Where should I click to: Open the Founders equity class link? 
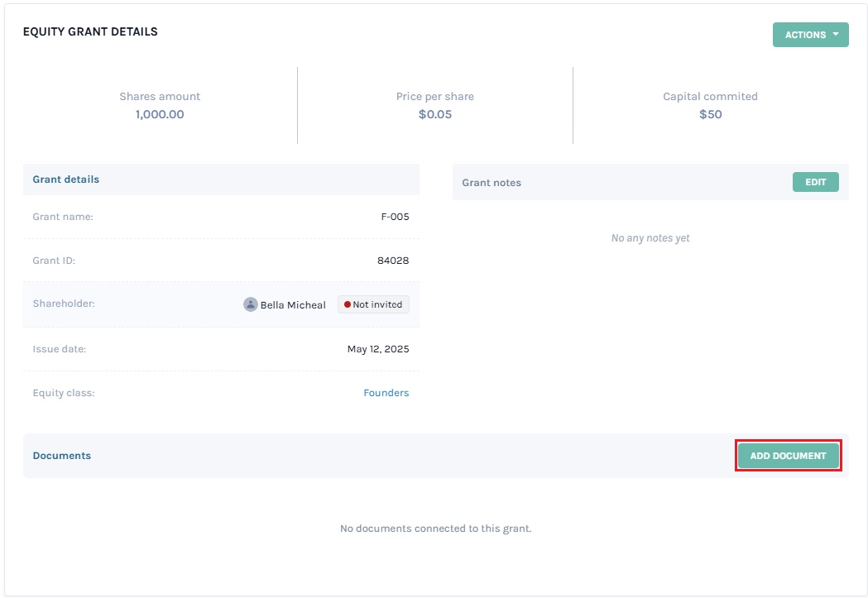(386, 393)
